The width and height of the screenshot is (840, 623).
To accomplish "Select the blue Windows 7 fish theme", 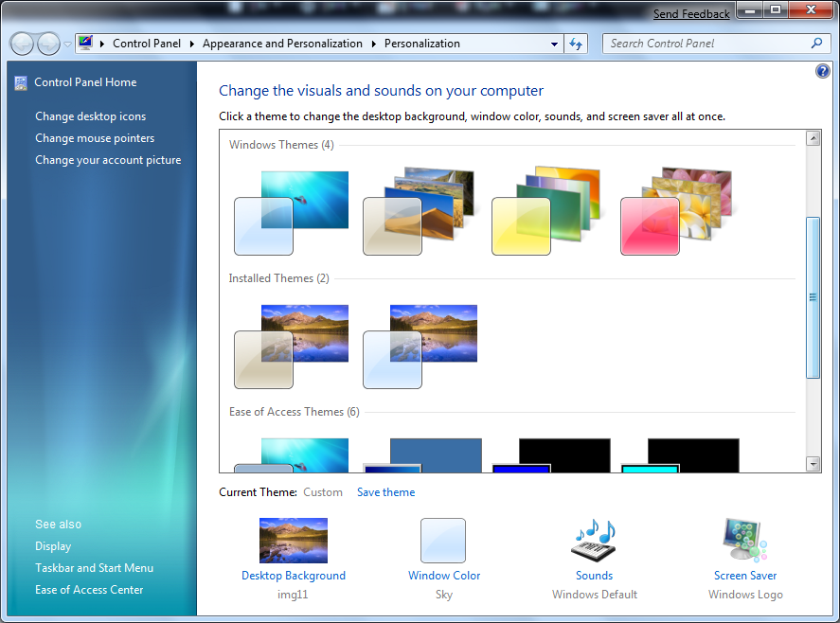I will pos(291,213).
